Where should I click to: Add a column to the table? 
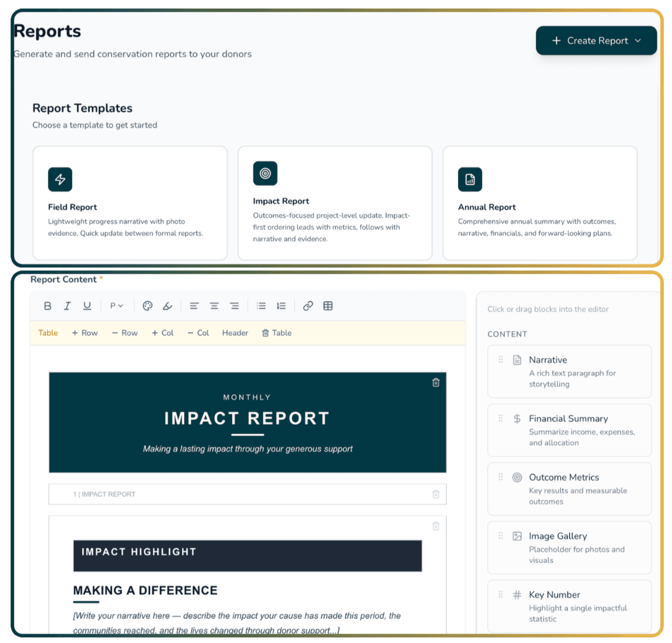[x=162, y=333]
